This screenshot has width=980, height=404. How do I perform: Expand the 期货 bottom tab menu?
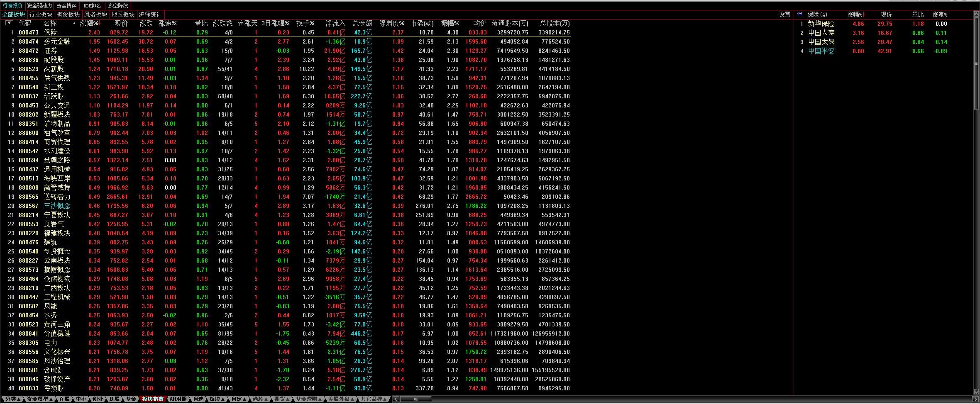tap(282, 399)
